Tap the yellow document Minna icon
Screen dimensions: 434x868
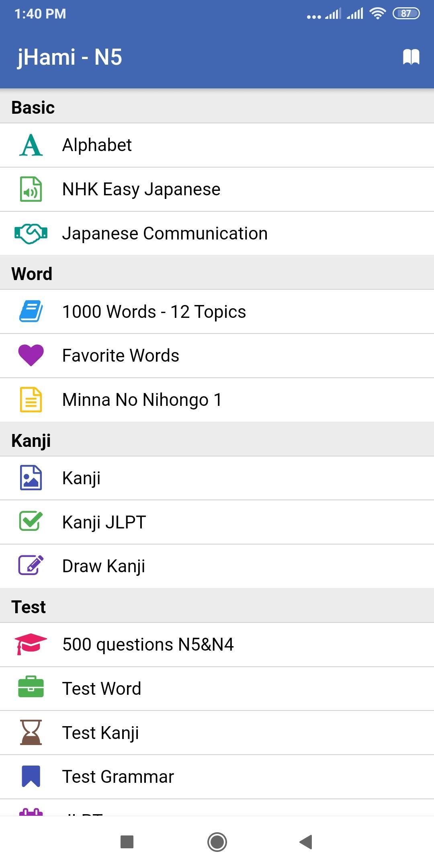click(31, 400)
